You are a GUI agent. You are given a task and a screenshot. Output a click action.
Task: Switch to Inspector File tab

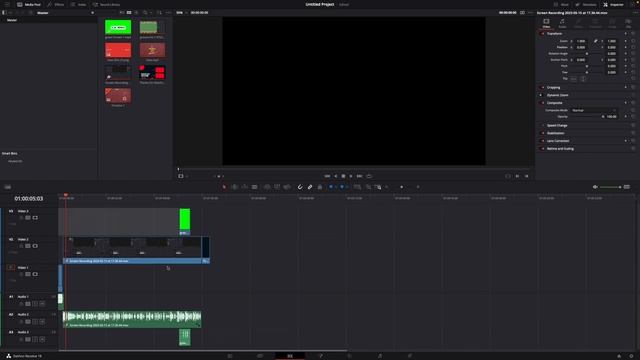click(628, 23)
